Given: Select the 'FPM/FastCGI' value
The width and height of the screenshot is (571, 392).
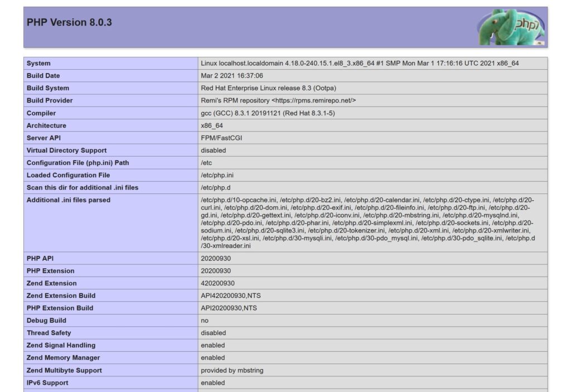Looking at the screenshot, I should point(221,138).
